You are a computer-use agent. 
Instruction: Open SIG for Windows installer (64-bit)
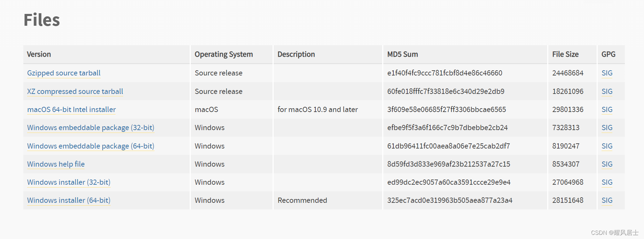pyautogui.click(x=607, y=200)
